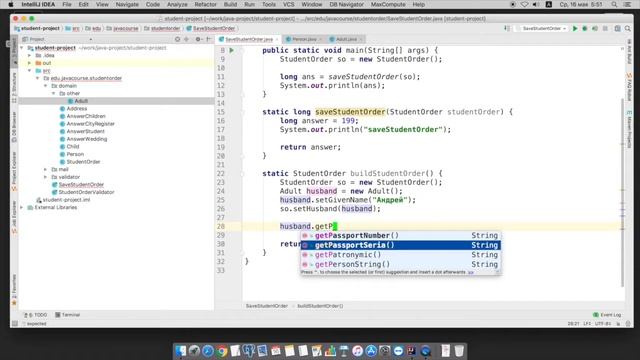
Task: Close the SaveStudentOrder.java tab
Action: click(x=277, y=40)
